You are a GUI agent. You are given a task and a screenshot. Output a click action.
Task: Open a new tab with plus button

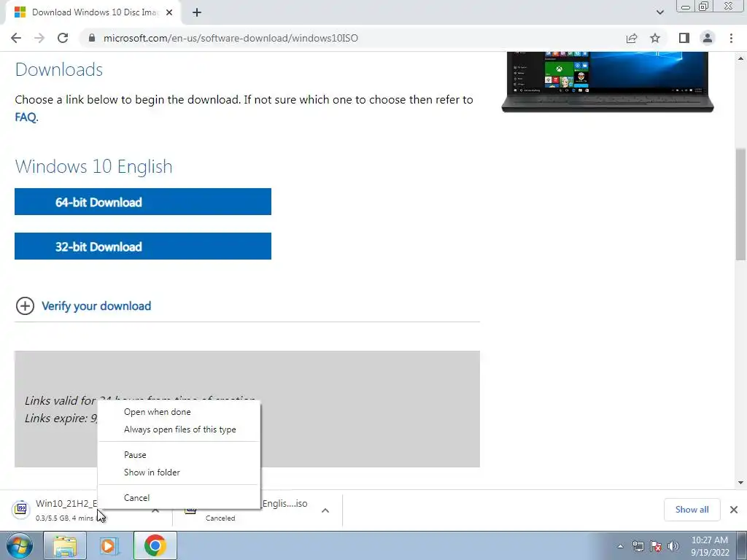pyautogui.click(x=197, y=13)
